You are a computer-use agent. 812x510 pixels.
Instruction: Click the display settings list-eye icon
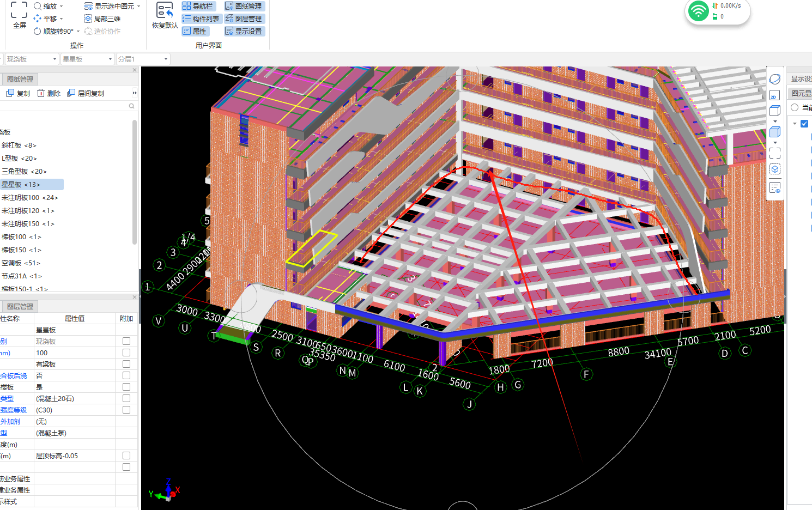775,188
